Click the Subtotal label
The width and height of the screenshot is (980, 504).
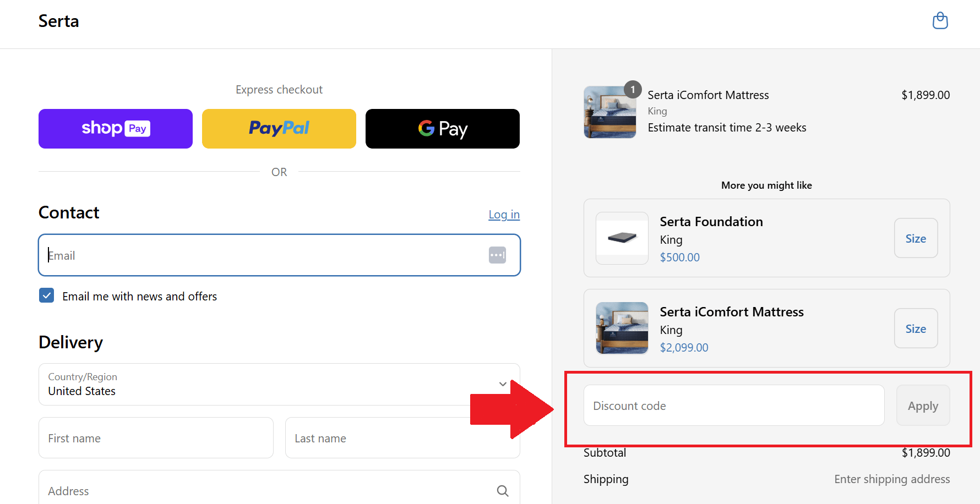point(605,453)
